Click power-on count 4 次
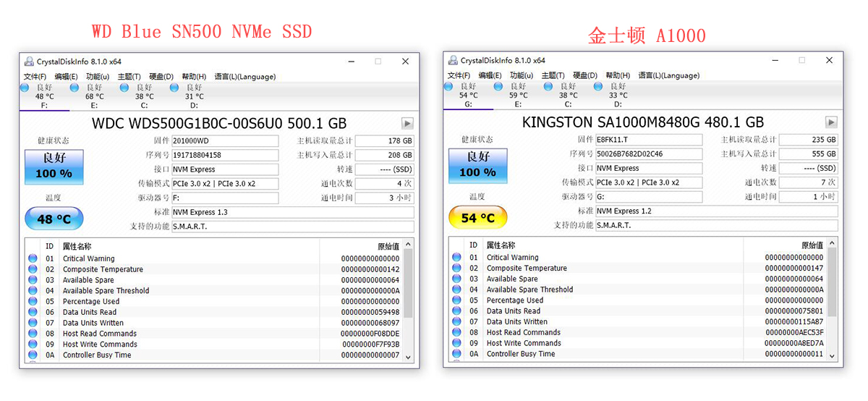Screen dimensions: 868x401 (385, 183)
